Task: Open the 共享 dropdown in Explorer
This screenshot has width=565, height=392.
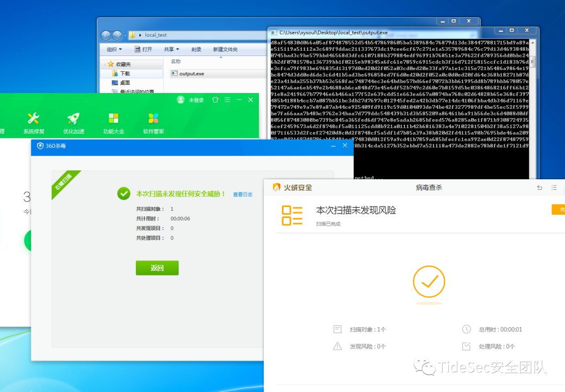Action: tap(172, 49)
